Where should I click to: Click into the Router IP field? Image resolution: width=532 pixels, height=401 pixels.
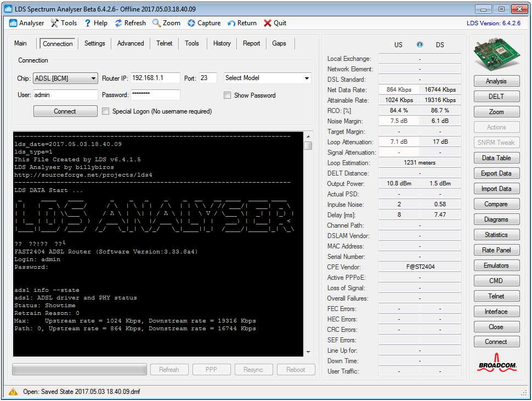click(155, 78)
